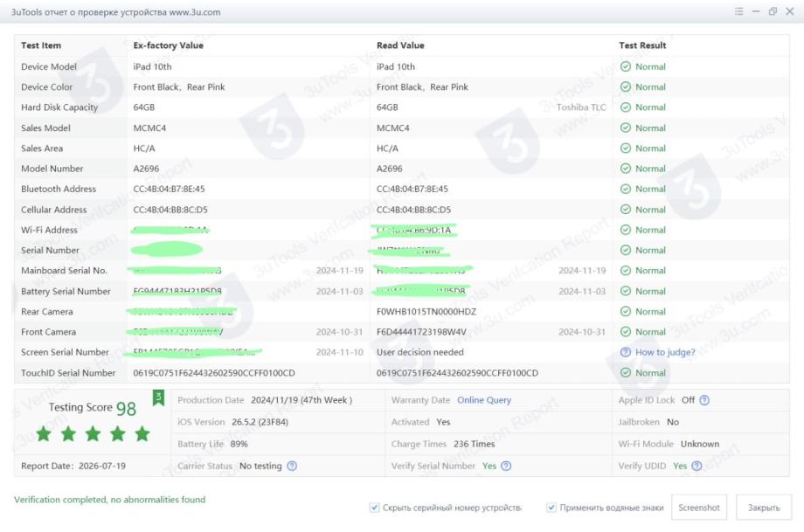The image size is (804, 532).
Task: Click question icon before How to judge
Action: (626, 352)
